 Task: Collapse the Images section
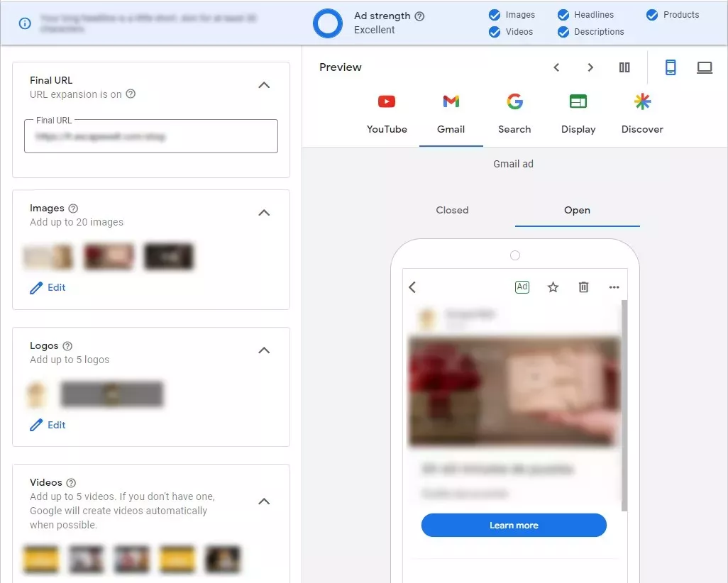(x=264, y=213)
